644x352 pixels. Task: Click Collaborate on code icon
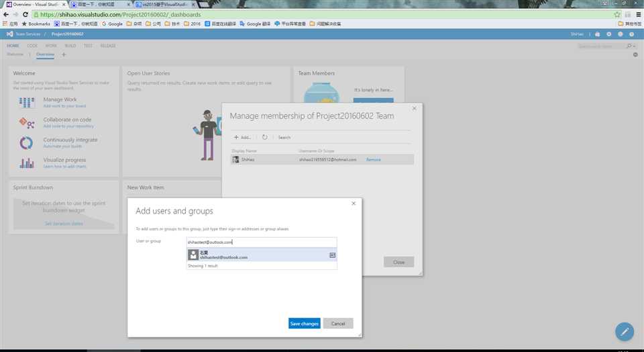click(27, 122)
